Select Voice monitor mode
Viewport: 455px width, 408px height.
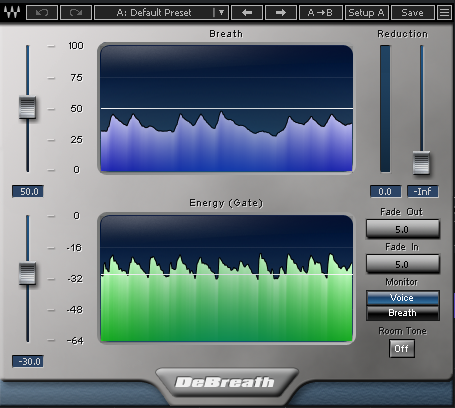click(403, 298)
